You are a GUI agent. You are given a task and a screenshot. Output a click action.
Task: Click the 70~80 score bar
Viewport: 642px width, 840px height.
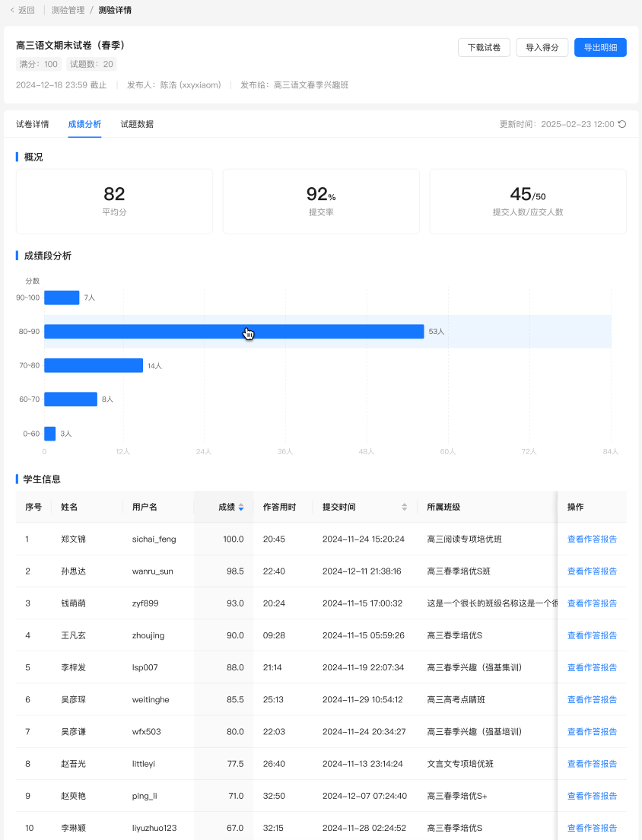[x=94, y=365]
